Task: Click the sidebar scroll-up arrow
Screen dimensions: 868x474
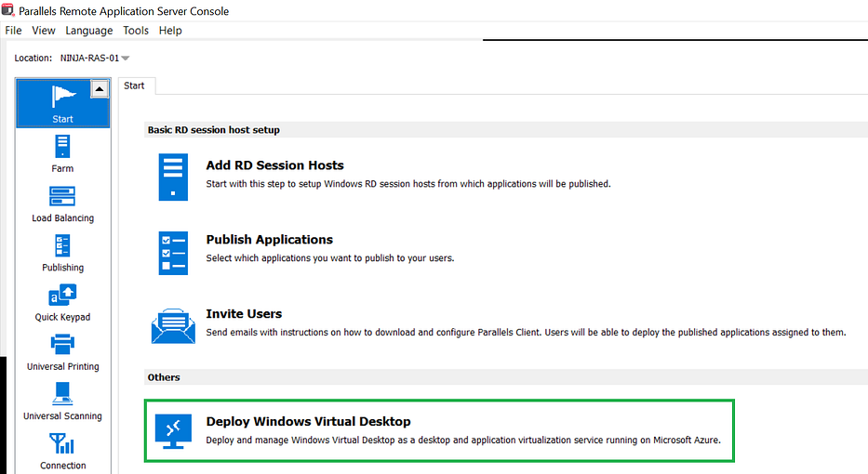Action: click(x=100, y=89)
